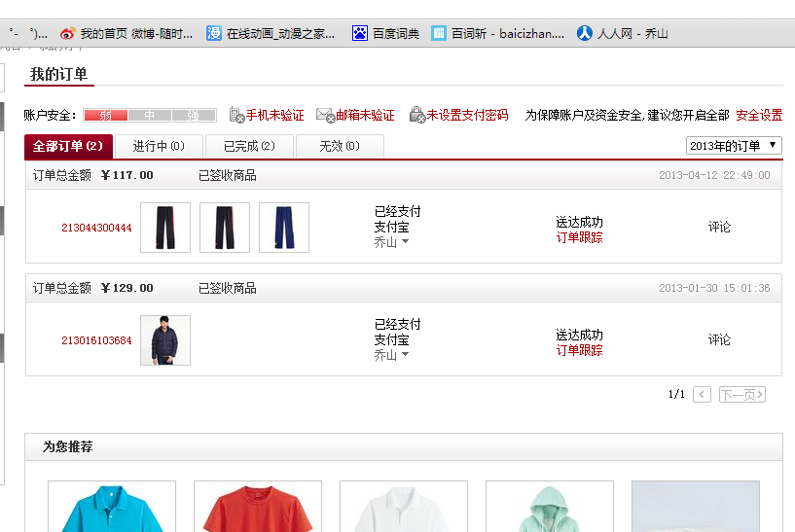Click the payment password lock icon
The width and height of the screenshot is (795, 532).
pos(417,115)
